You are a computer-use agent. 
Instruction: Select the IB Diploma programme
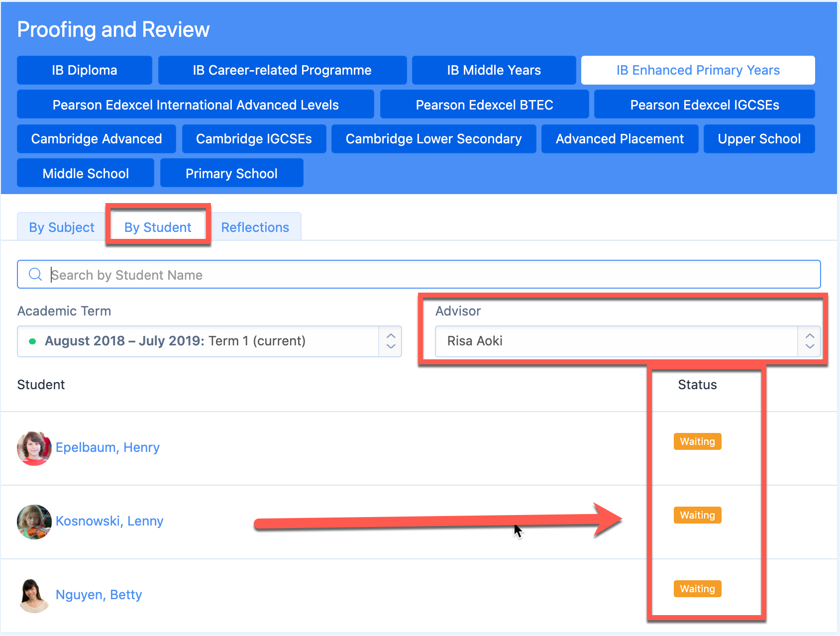click(85, 70)
